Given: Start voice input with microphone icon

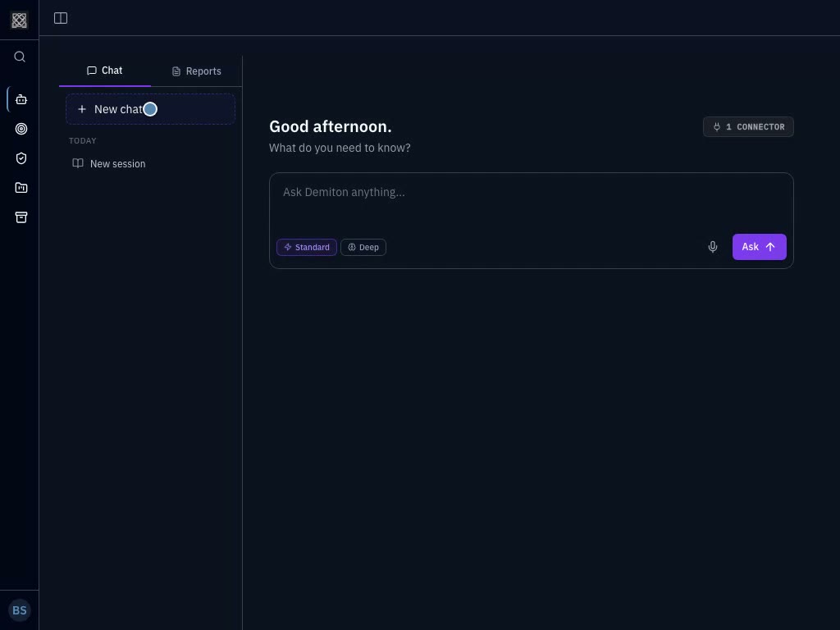Looking at the screenshot, I should pos(713,247).
